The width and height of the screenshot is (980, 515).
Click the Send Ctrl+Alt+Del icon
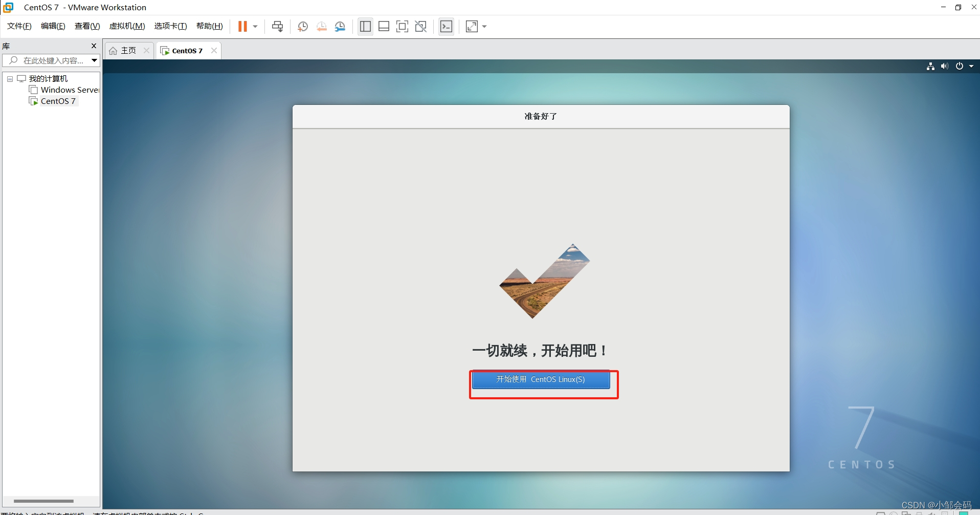pyautogui.click(x=277, y=27)
